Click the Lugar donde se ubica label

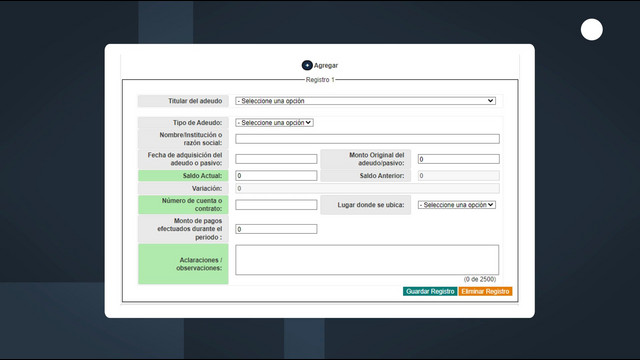coord(366,205)
